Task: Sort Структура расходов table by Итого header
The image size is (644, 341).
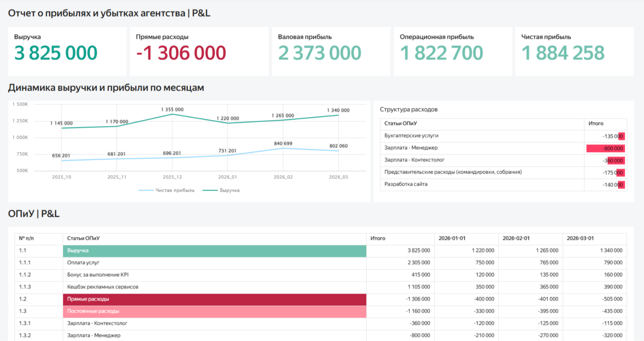Action: click(x=596, y=123)
